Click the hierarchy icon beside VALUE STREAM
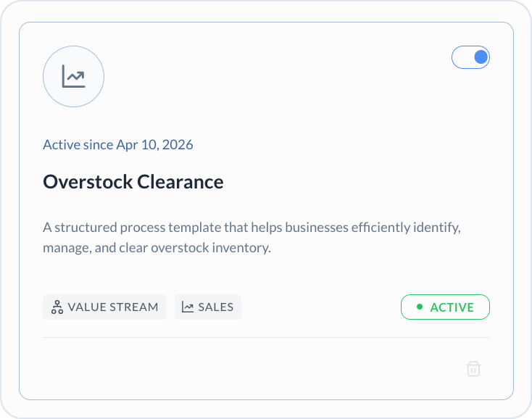Image resolution: width=532 pixels, height=419 pixels. 57,307
